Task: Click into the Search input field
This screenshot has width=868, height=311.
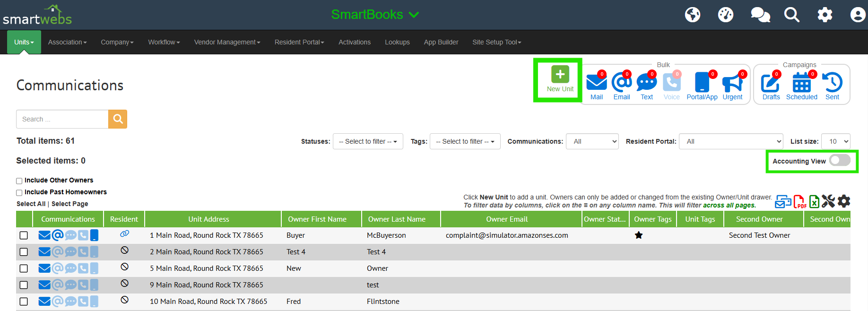Action: click(x=62, y=119)
